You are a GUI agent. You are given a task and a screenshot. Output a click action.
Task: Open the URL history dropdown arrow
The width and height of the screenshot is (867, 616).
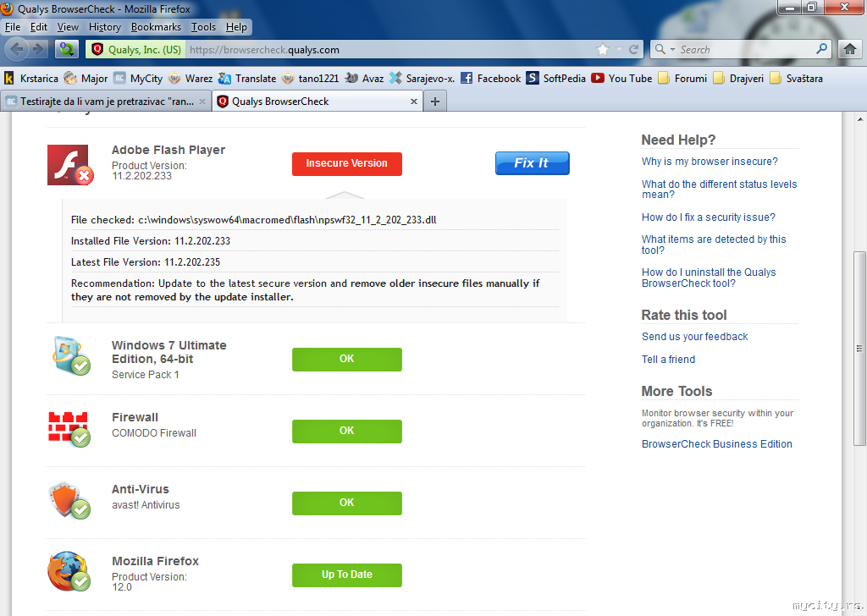(619, 50)
